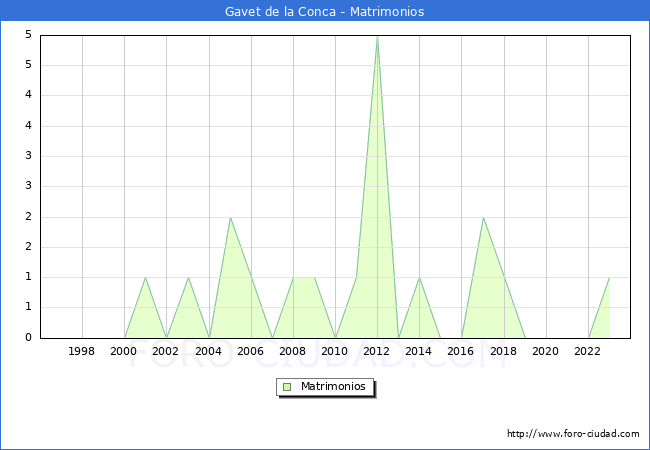The height and width of the screenshot is (450, 650).
Task: Click the chart title Gavet de la Conca
Action: coord(324,12)
